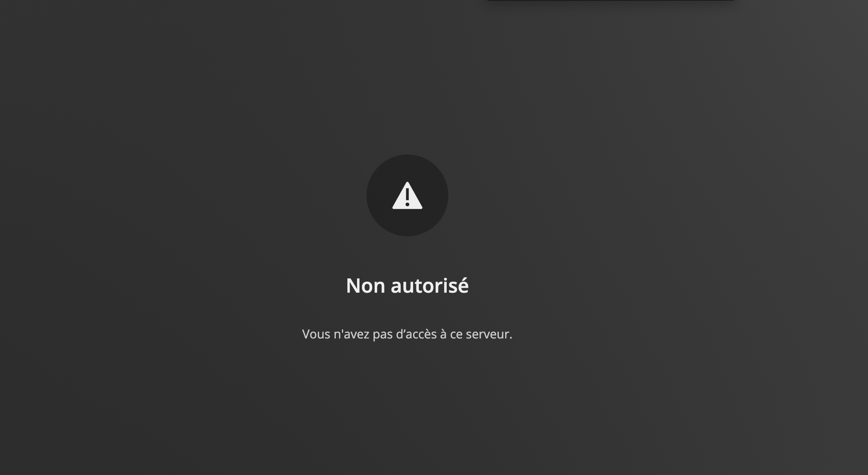Click the thin dark bar at the top edge

click(x=611, y=0)
